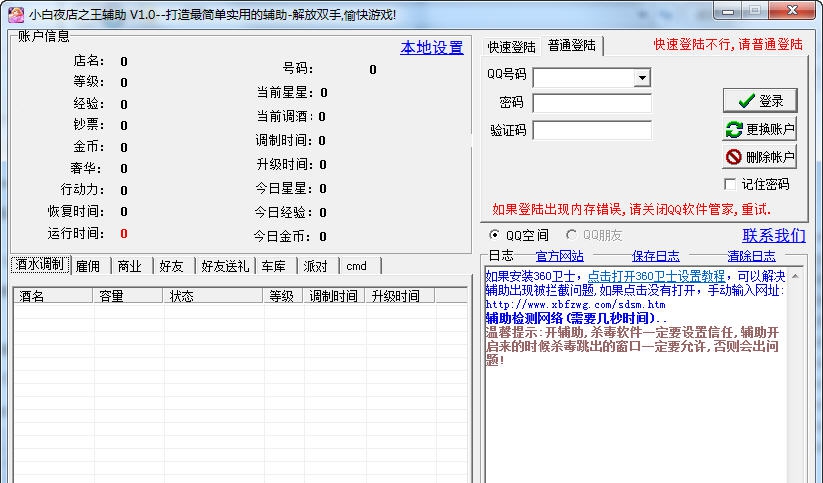Focus the 密码 input field
This screenshot has height=483, width=823.
[592, 103]
